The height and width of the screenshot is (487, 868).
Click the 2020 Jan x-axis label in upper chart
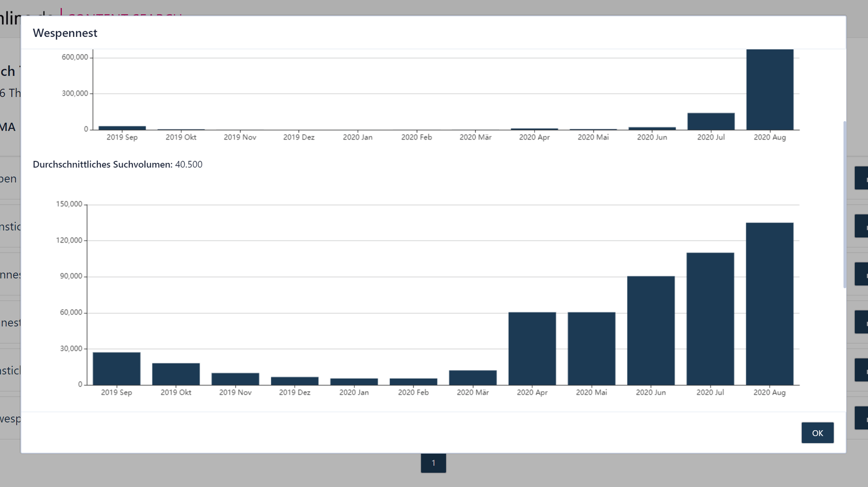click(x=358, y=137)
